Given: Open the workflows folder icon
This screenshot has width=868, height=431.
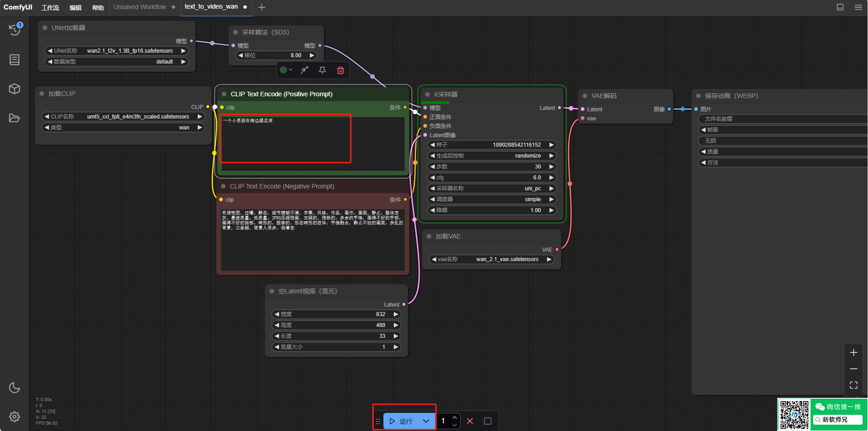Looking at the screenshot, I should (15, 118).
